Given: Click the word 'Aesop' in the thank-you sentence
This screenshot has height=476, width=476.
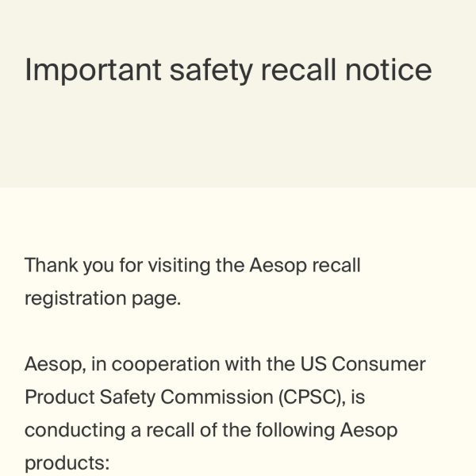Looking at the screenshot, I should (x=278, y=267).
